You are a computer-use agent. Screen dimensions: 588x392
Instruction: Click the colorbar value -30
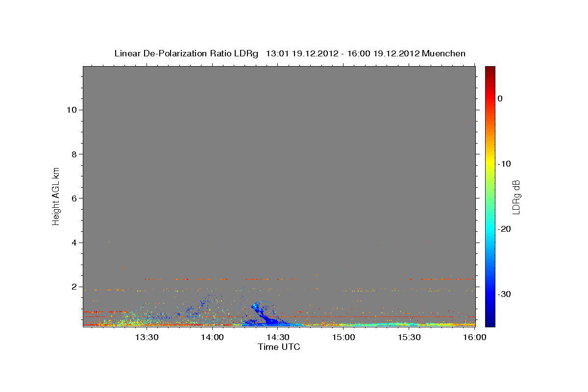click(x=505, y=294)
